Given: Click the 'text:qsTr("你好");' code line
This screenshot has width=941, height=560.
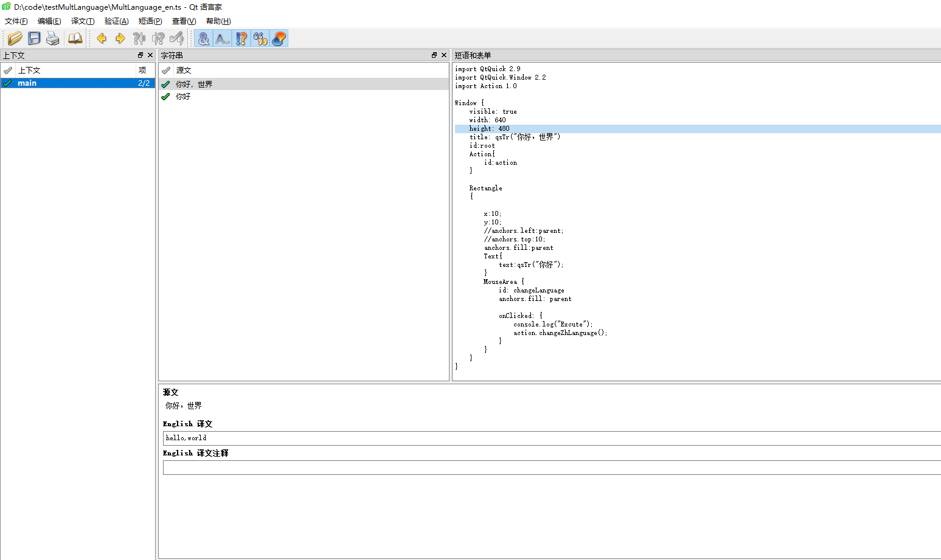Looking at the screenshot, I should point(531,265).
